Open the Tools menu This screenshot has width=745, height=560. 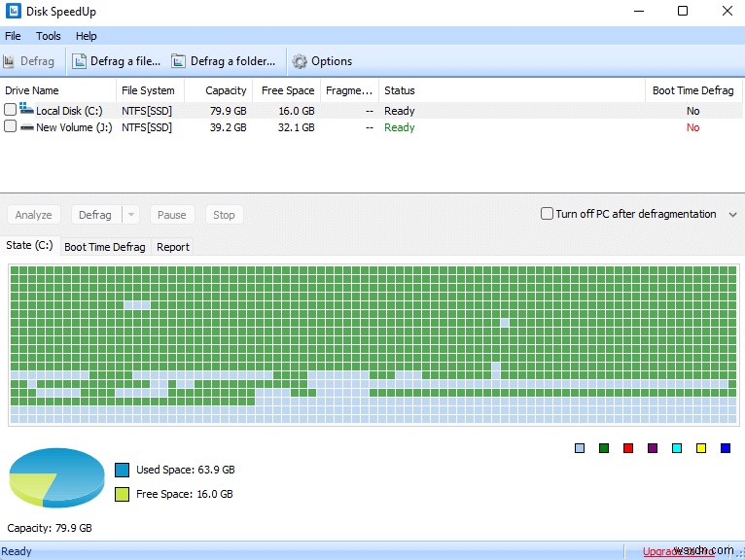coord(49,36)
